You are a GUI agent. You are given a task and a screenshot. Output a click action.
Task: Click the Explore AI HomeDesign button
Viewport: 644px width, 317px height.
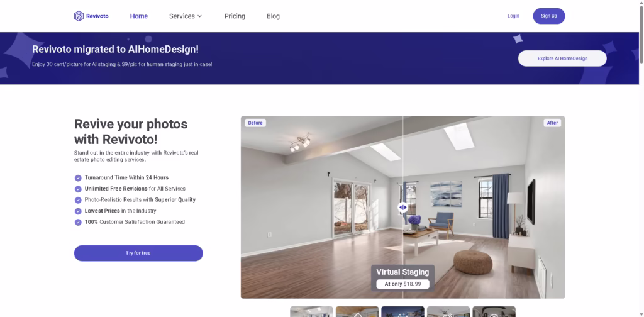(562, 58)
